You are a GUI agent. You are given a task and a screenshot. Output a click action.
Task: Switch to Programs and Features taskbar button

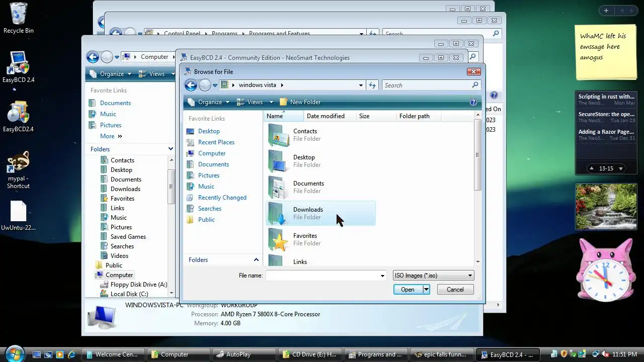(376, 354)
